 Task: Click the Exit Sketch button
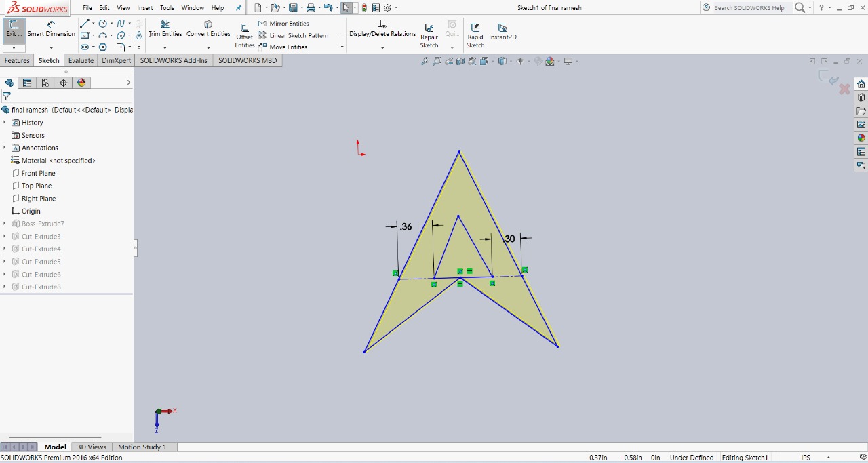[x=14, y=29]
